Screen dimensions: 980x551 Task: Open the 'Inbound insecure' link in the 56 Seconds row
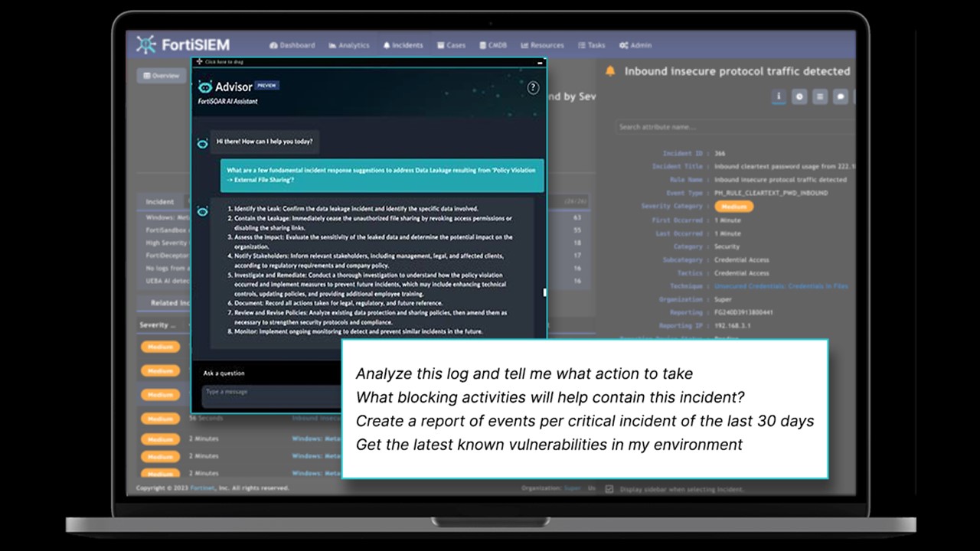(x=316, y=419)
